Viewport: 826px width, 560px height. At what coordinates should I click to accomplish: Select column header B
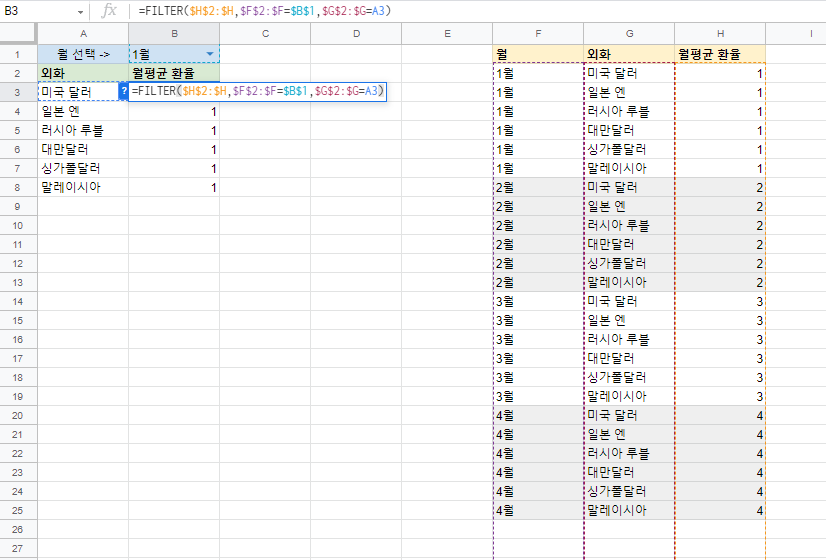174,34
